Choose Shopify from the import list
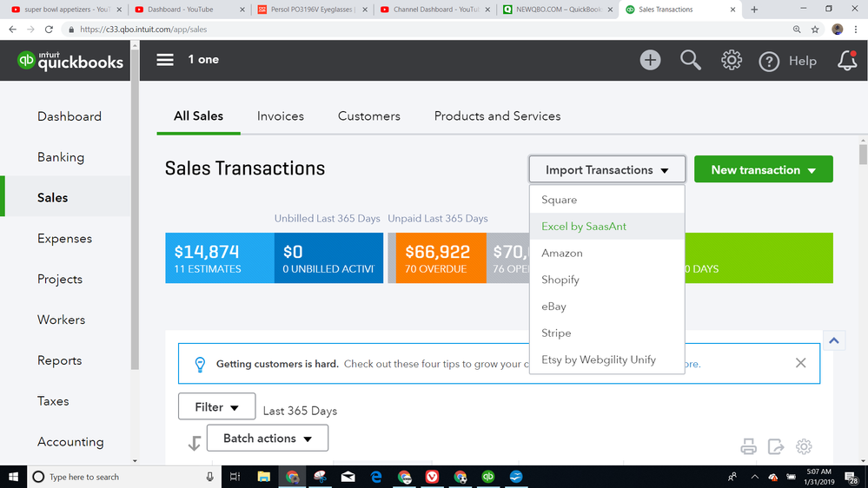 (560, 280)
